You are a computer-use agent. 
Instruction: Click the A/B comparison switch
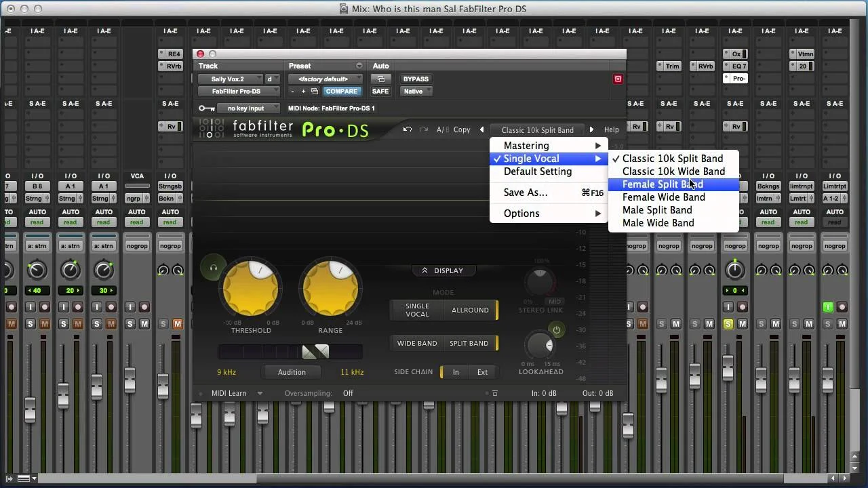[x=441, y=129]
